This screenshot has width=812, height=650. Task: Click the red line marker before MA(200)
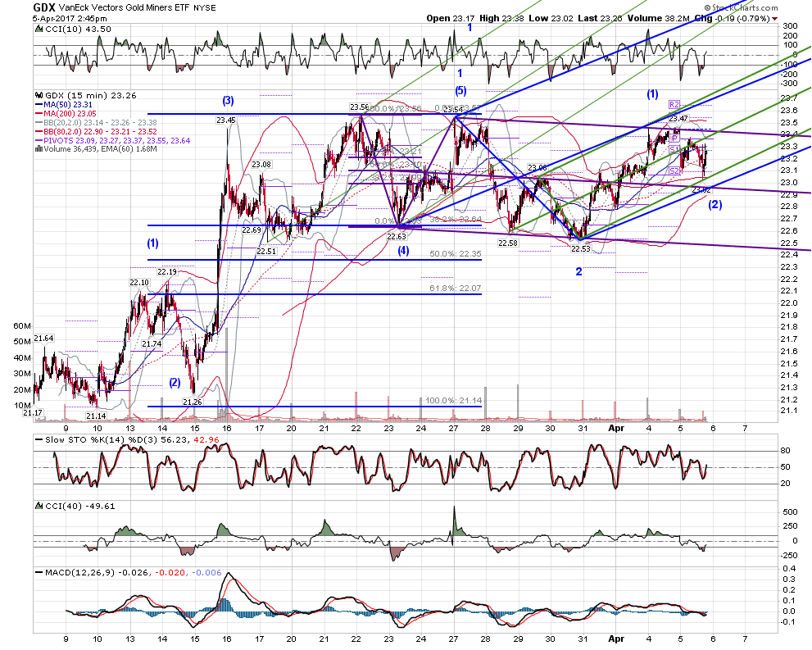point(39,113)
